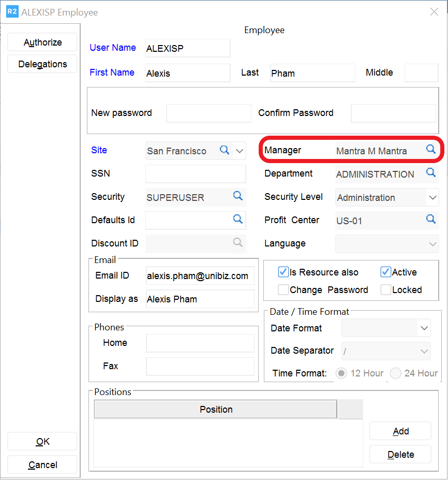Click the Authorize button
The image size is (448, 480).
[x=42, y=42]
